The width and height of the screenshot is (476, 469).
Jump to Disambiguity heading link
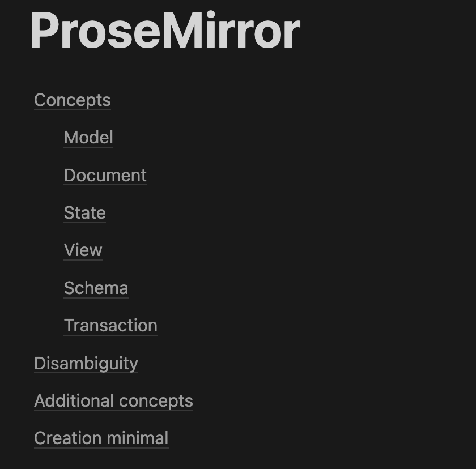click(86, 364)
